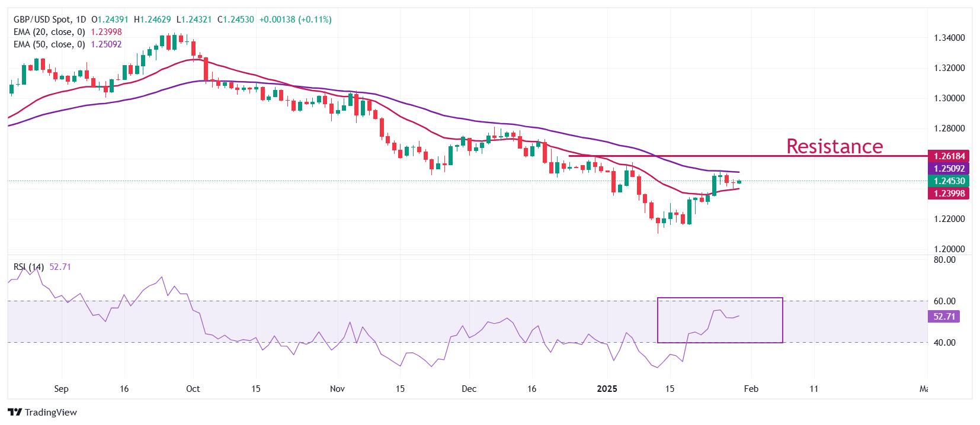
Task: Click the Feb date axis label
Action: (x=751, y=389)
